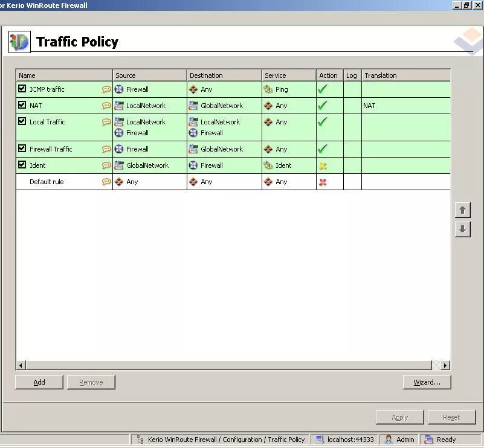The height and width of the screenshot is (448, 484).
Task: Click Any destination icon in ICMP traffic row
Action: (193, 89)
